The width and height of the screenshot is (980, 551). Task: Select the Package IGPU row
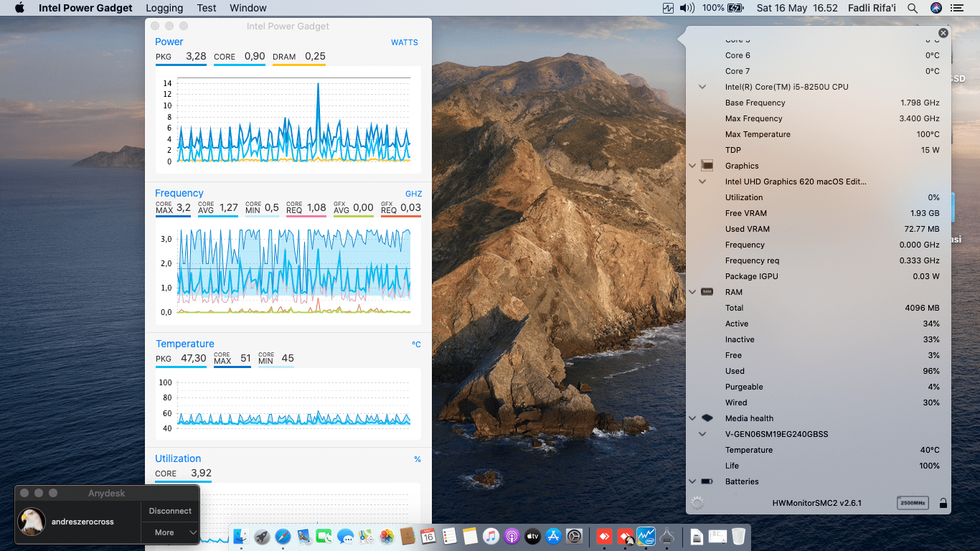(819, 276)
